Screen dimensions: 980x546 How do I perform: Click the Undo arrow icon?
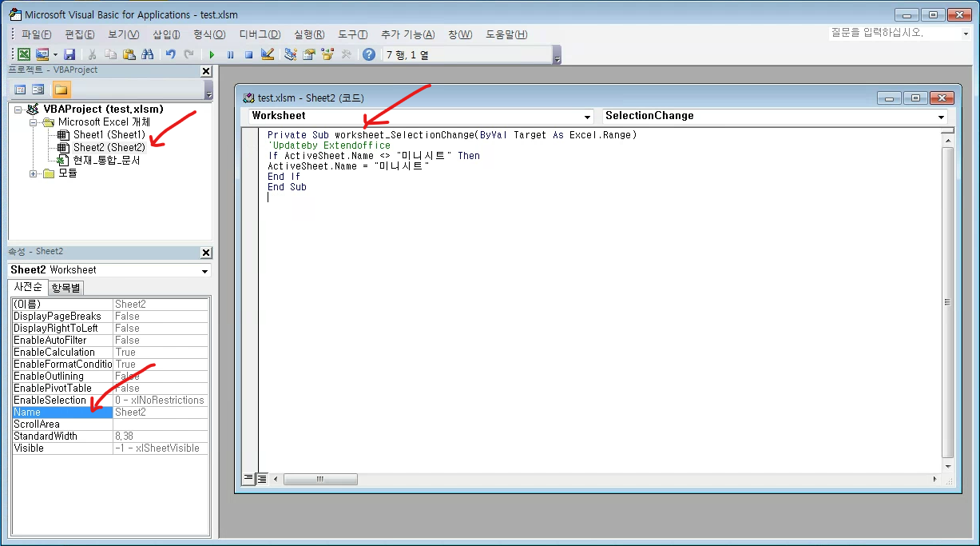click(x=171, y=54)
